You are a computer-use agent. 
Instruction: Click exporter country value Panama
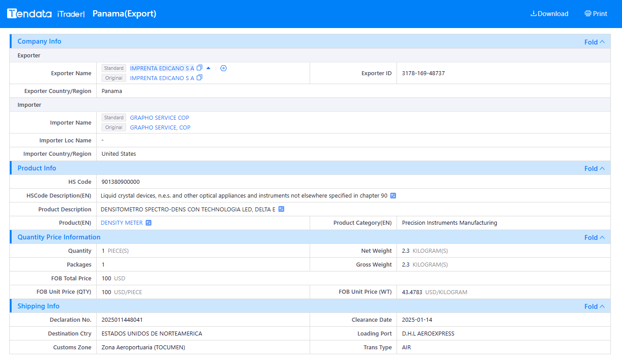(112, 91)
